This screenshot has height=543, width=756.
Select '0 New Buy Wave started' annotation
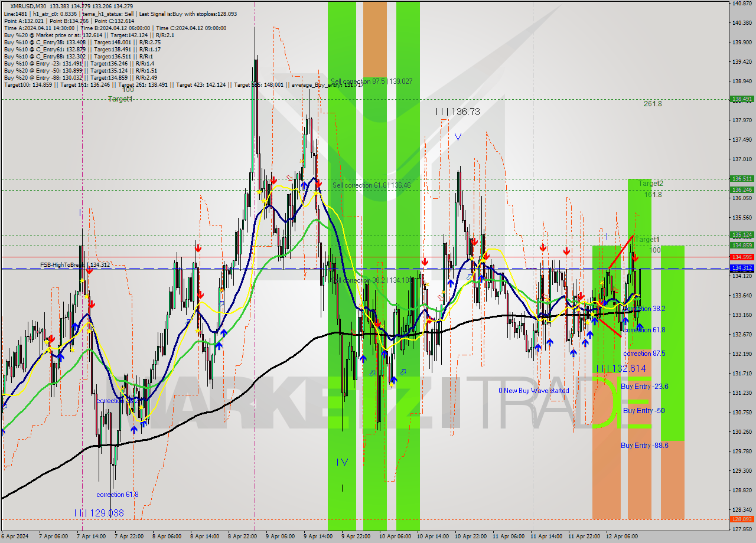coord(534,391)
